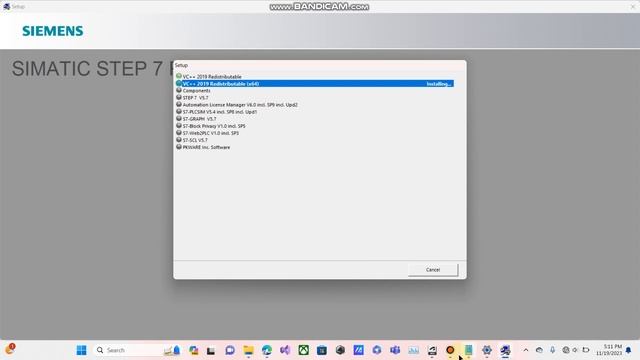Screen dimensions: 640x360
Task: Select the S7-GRAPH V5.7 entry
Action: 199,119
